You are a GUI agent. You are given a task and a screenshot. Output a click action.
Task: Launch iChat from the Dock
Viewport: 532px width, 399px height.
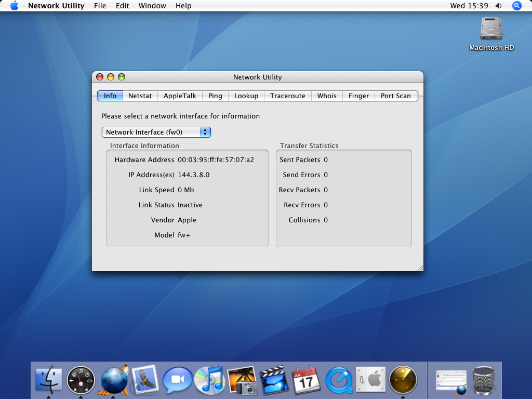(x=178, y=380)
